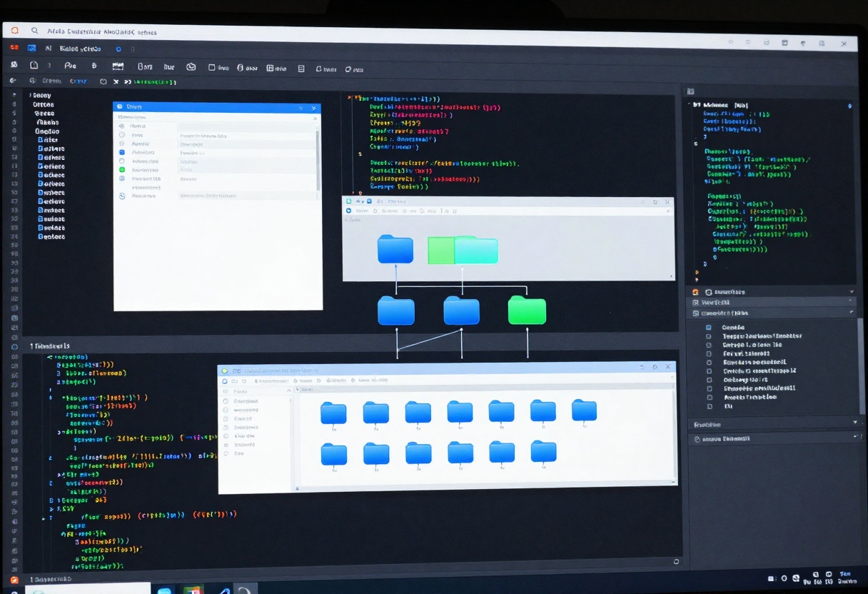Click the blue title bar of the white dialog

tap(217, 106)
